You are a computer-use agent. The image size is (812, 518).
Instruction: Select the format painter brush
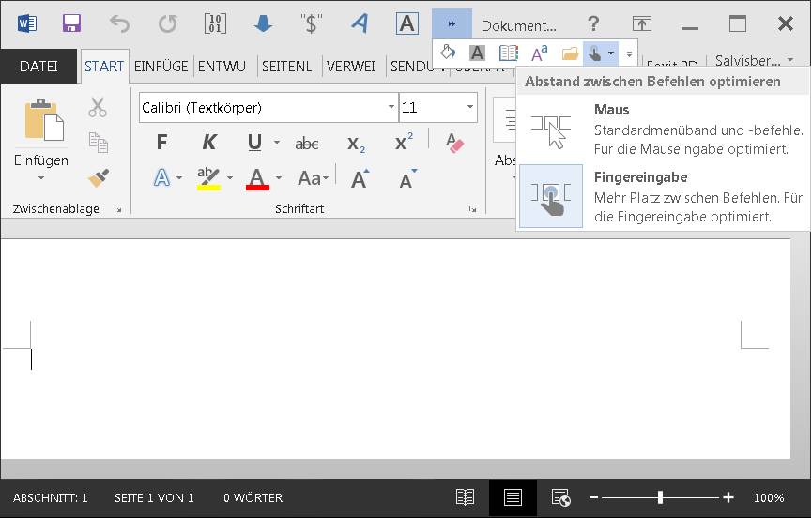[x=98, y=177]
